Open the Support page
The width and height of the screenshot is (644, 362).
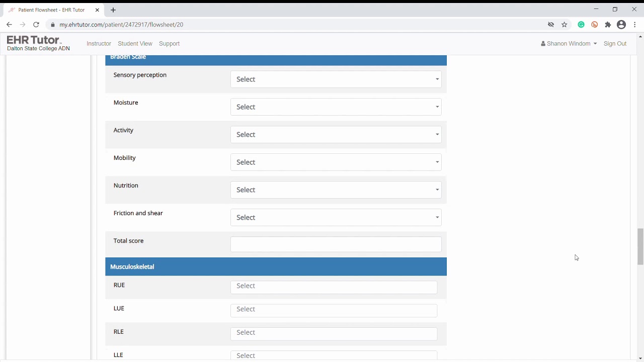tap(169, 44)
